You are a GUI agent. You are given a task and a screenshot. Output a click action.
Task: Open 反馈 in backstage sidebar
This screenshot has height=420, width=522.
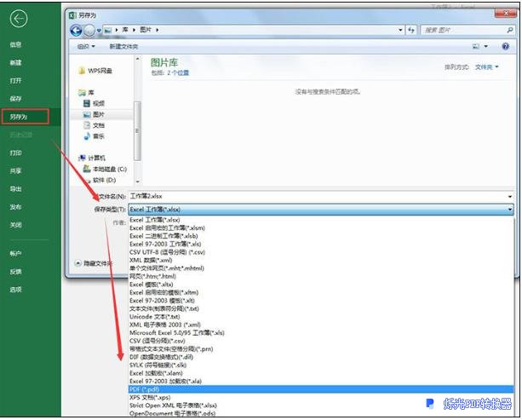pyautogui.click(x=15, y=272)
